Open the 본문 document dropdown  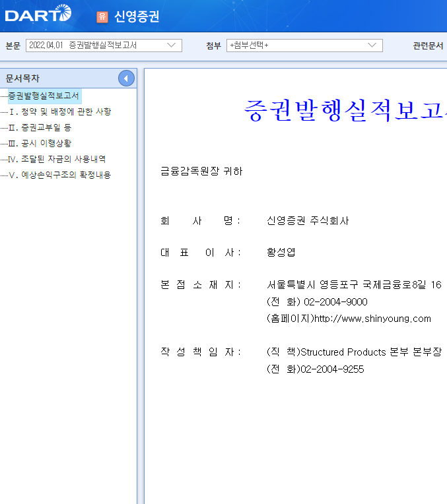pyautogui.click(x=104, y=46)
